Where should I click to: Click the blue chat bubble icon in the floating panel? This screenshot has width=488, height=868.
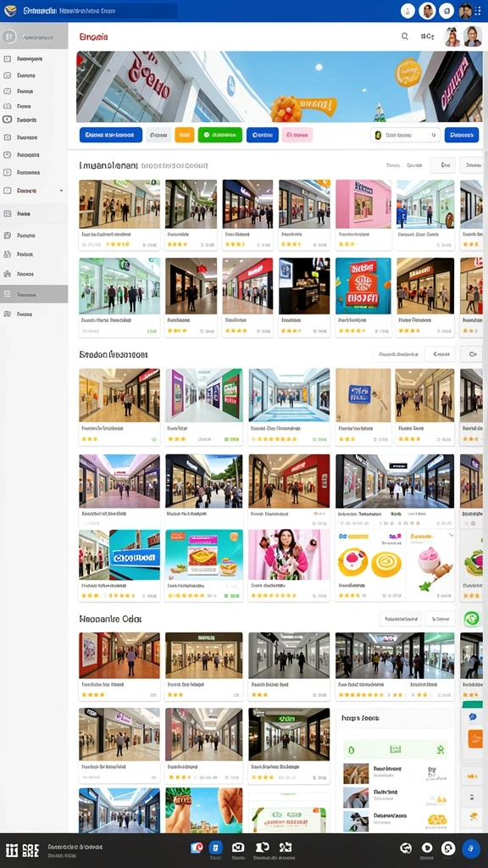(473, 716)
